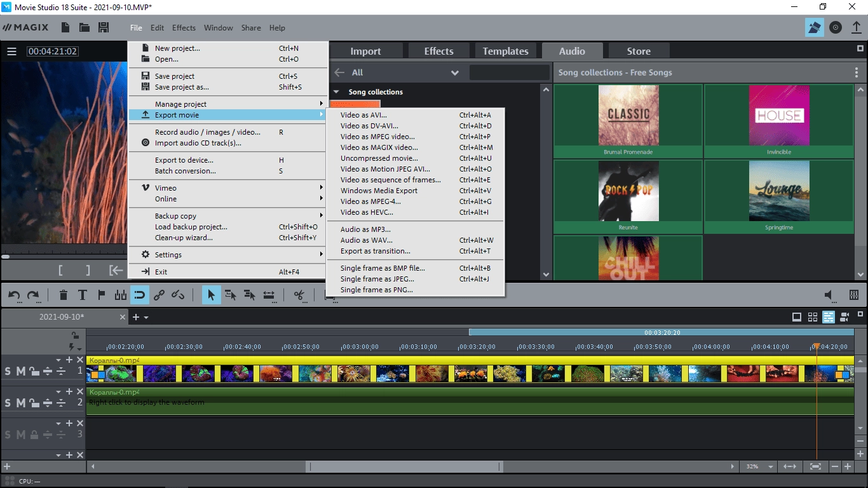The image size is (868, 488).
Task: Lock track 1 padlock
Action: (x=33, y=371)
